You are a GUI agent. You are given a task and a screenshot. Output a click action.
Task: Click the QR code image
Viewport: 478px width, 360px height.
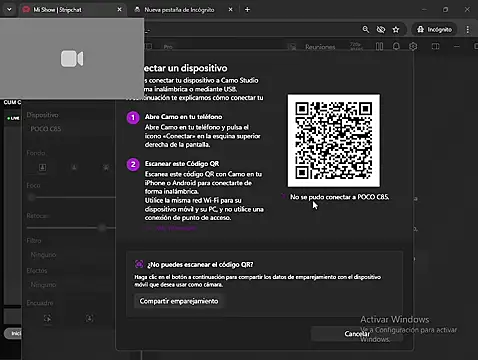[x=334, y=140]
